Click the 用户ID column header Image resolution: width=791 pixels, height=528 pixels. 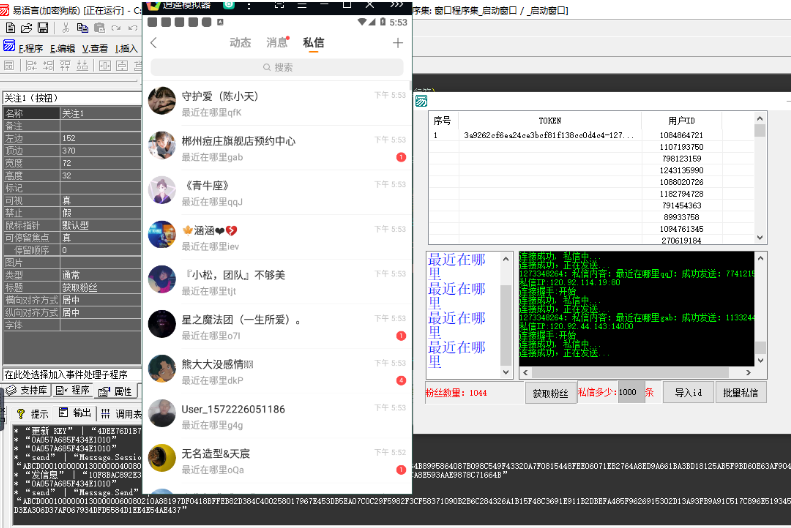click(x=682, y=121)
